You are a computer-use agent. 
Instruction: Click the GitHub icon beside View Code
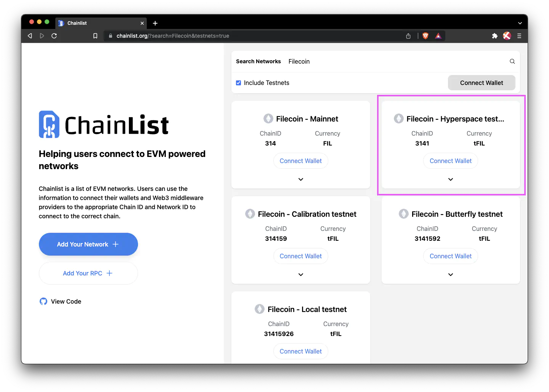43,301
